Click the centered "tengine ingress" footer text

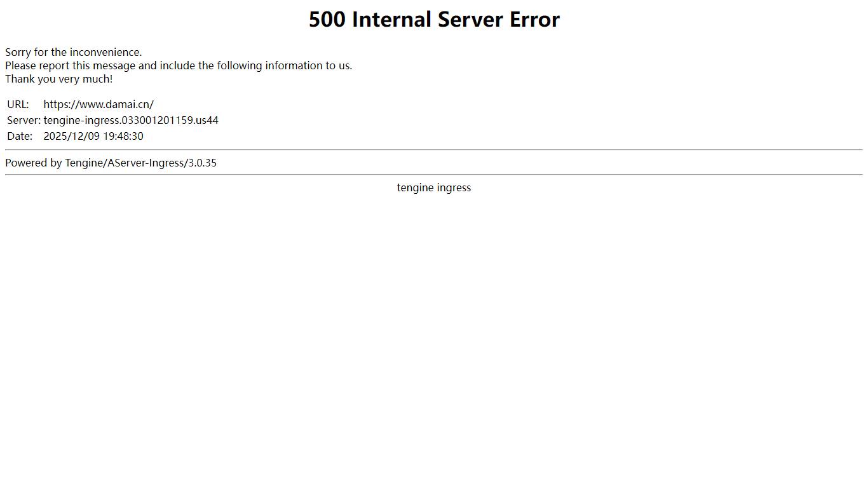pyautogui.click(x=434, y=187)
